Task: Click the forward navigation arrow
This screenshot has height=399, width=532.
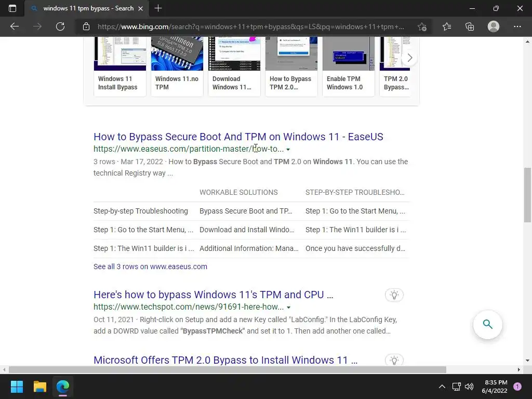Action: (37, 26)
